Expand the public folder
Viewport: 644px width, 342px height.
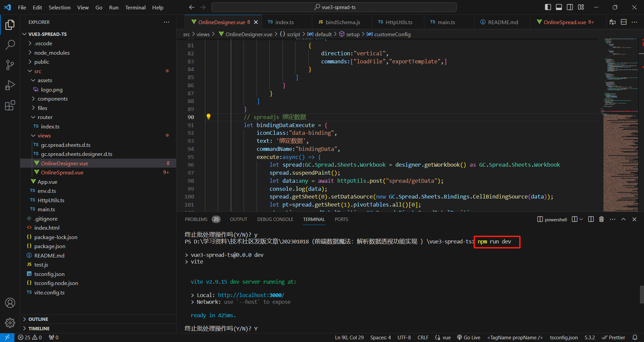pyautogui.click(x=98, y=62)
